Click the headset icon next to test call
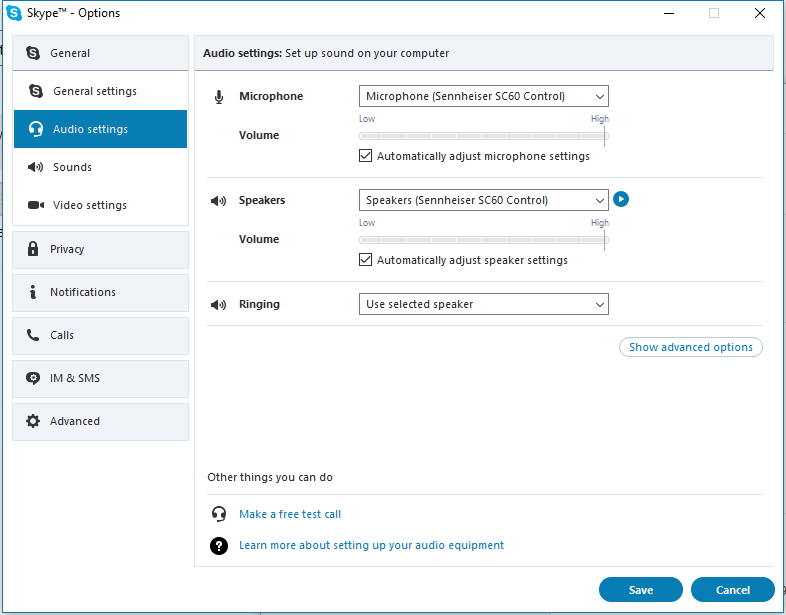Image resolution: width=786 pixels, height=615 pixels. click(219, 514)
